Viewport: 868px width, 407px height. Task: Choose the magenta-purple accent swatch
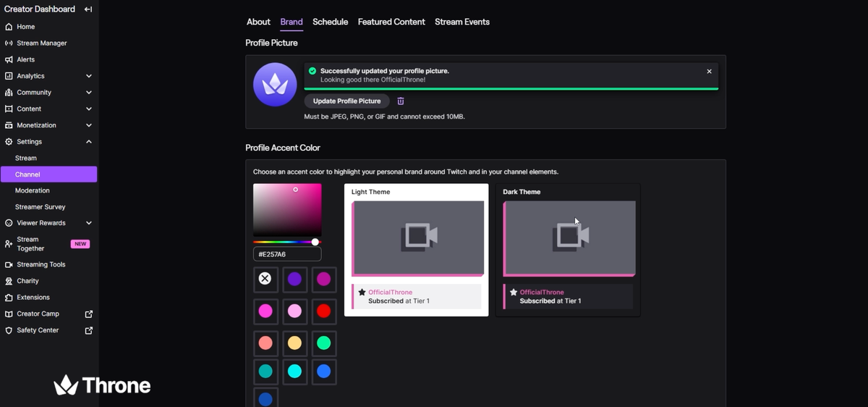pyautogui.click(x=323, y=279)
